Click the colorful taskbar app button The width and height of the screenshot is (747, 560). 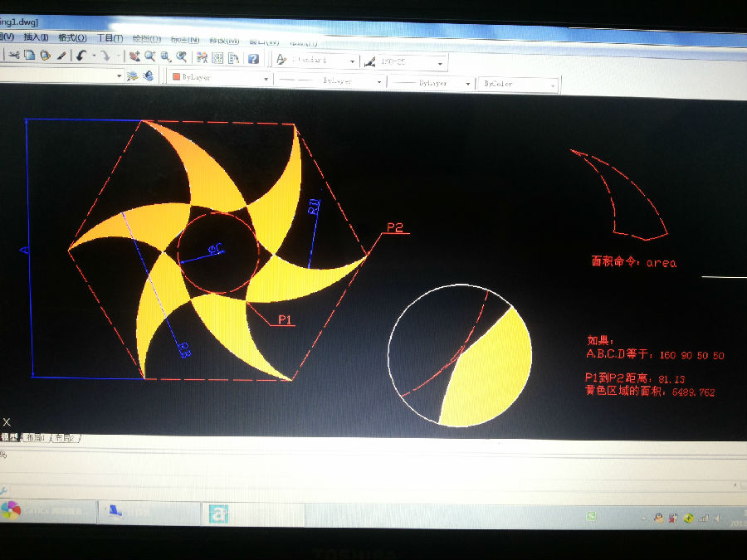point(11,509)
